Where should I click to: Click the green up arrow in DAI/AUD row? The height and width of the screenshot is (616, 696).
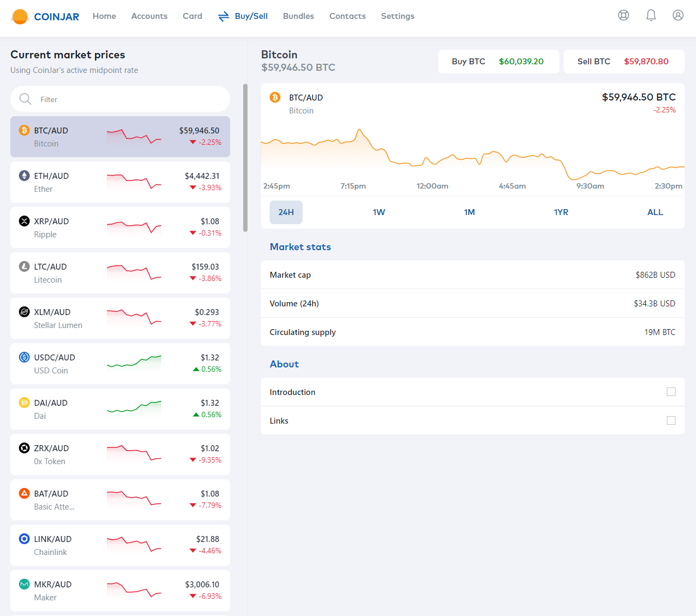pos(196,414)
